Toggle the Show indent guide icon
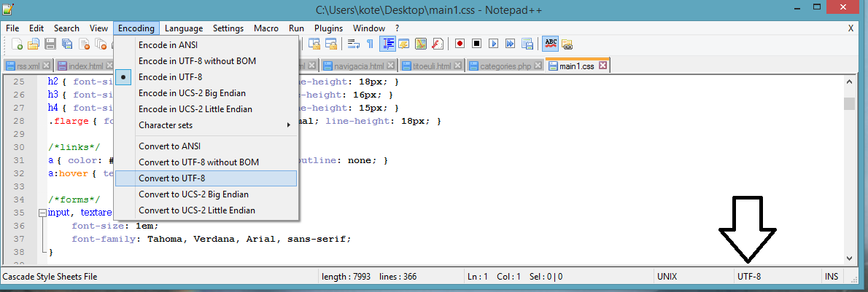 (387, 44)
